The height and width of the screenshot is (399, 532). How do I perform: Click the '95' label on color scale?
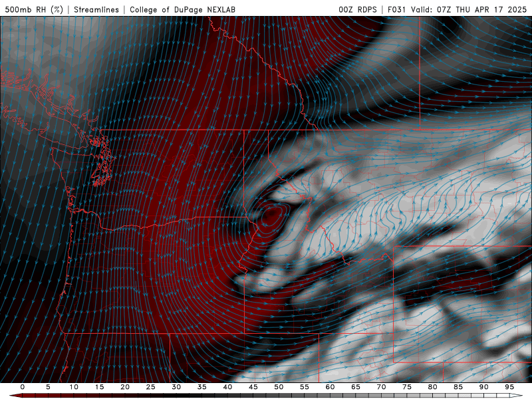[x=509, y=387]
